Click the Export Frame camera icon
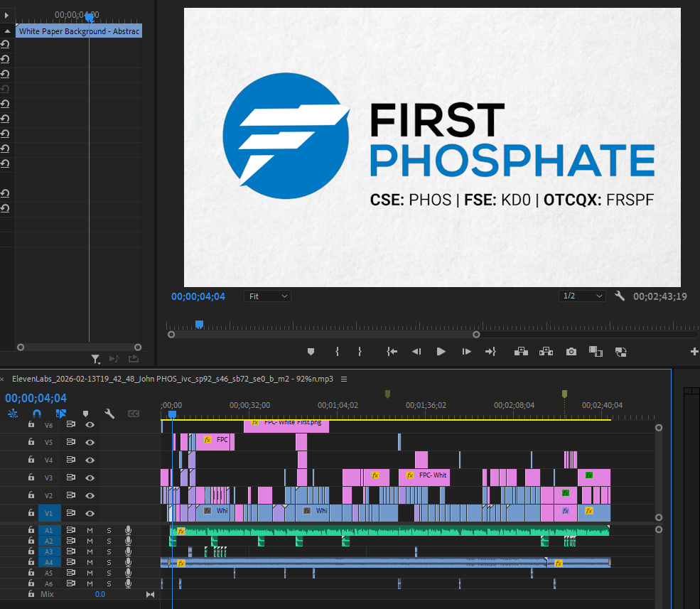The height and width of the screenshot is (609, 700). pyautogui.click(x=571, y=351)
